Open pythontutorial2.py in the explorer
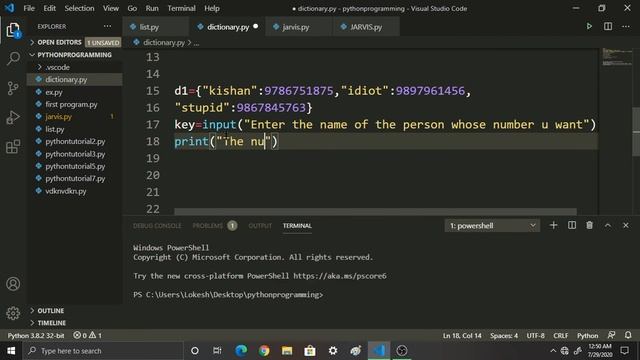 [75, 141]
